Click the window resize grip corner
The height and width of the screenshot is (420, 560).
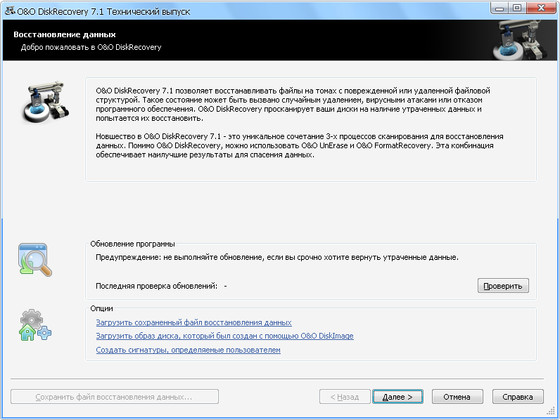point(550,411)
